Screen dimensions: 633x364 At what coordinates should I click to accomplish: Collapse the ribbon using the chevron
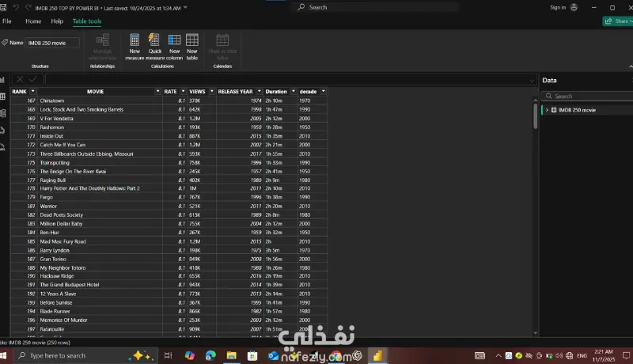point(631,66)
